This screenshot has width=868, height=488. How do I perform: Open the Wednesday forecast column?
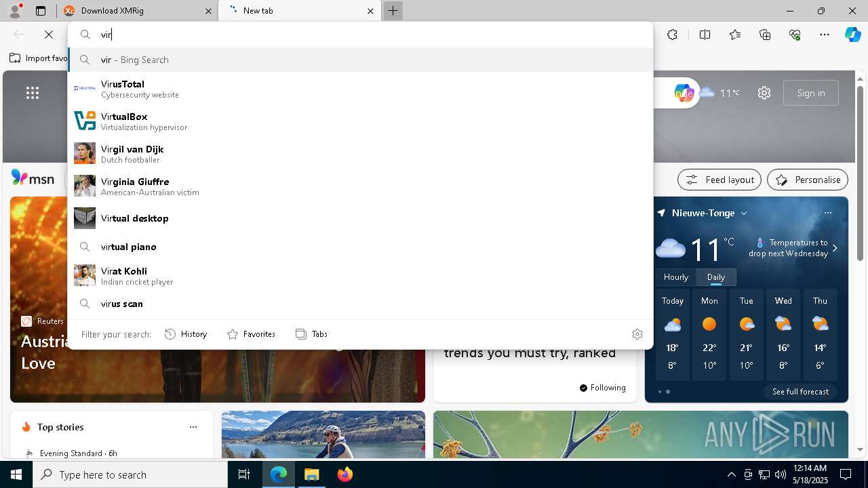[783, 335]
